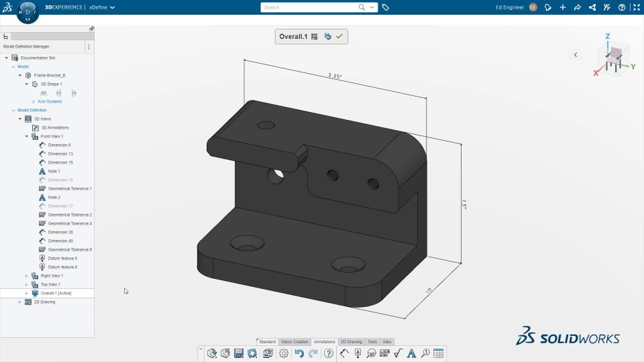Click the Add plus icon in top bar
The height and width of the screenshot is (362, 644).
[563, 7]
